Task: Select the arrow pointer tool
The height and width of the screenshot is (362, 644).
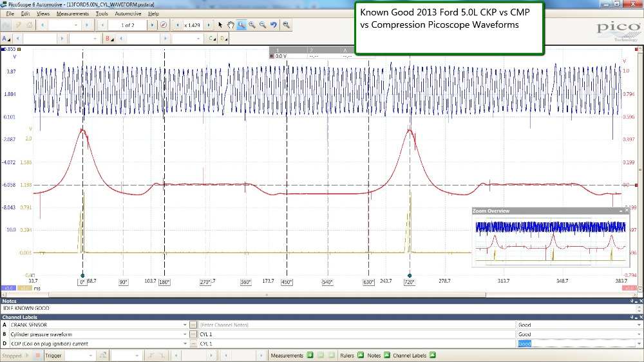Action: pyautogui.click(x=220, y=25)
